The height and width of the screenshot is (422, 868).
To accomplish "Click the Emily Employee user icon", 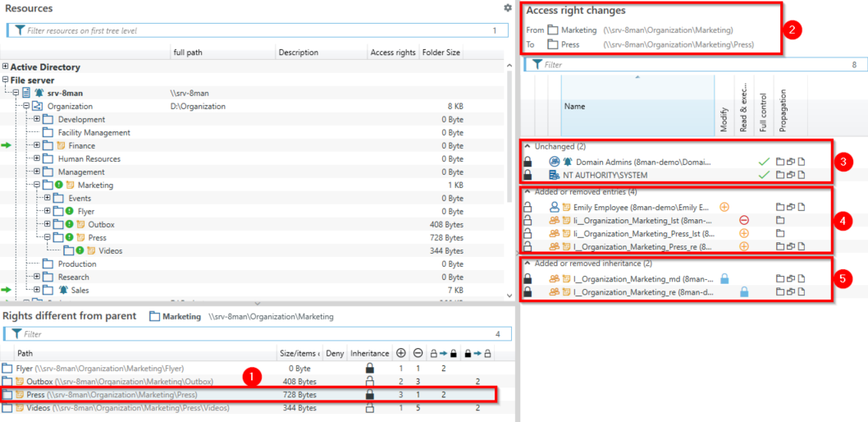I will 554,208.
